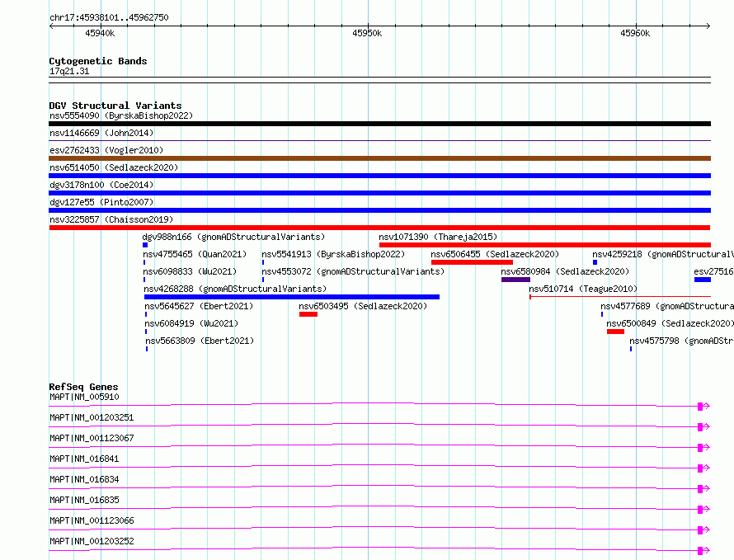Screen dimensions: 734x560
Task: Click the red nsv3225857 variant bar
Action: pyautogui.click(x=379, y=228)
